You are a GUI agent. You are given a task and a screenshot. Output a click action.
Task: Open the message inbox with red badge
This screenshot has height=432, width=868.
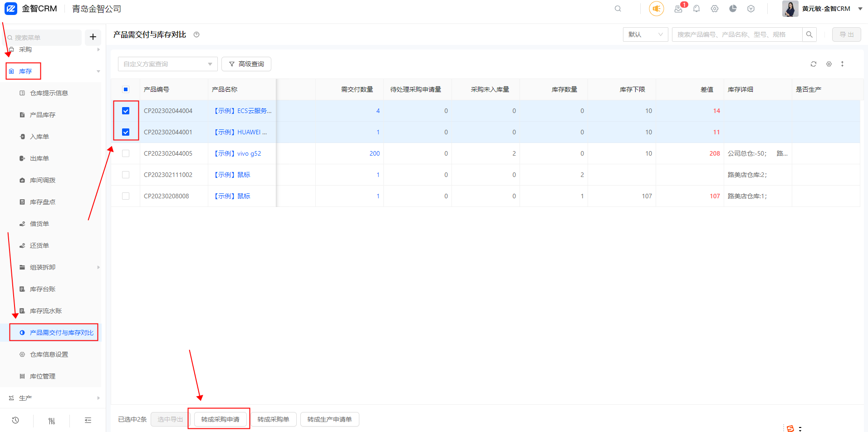(x=679, y=9)
